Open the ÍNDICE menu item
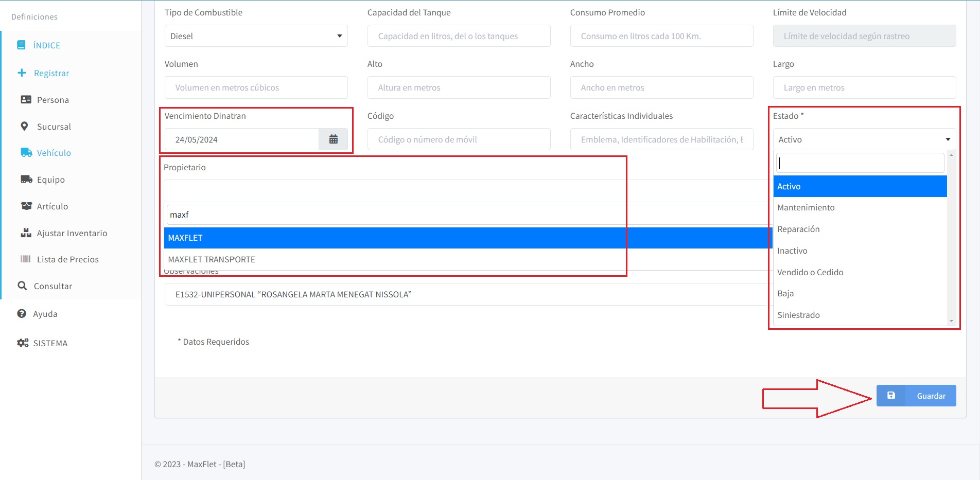This screenshot has width=980, height=480. point(46,45)
